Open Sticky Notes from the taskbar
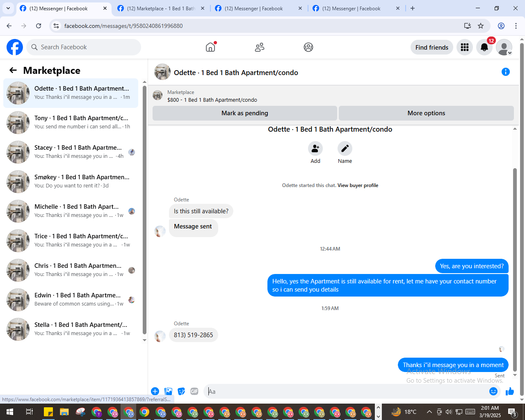The image size is (525, 420). click(x=48, y=412)
